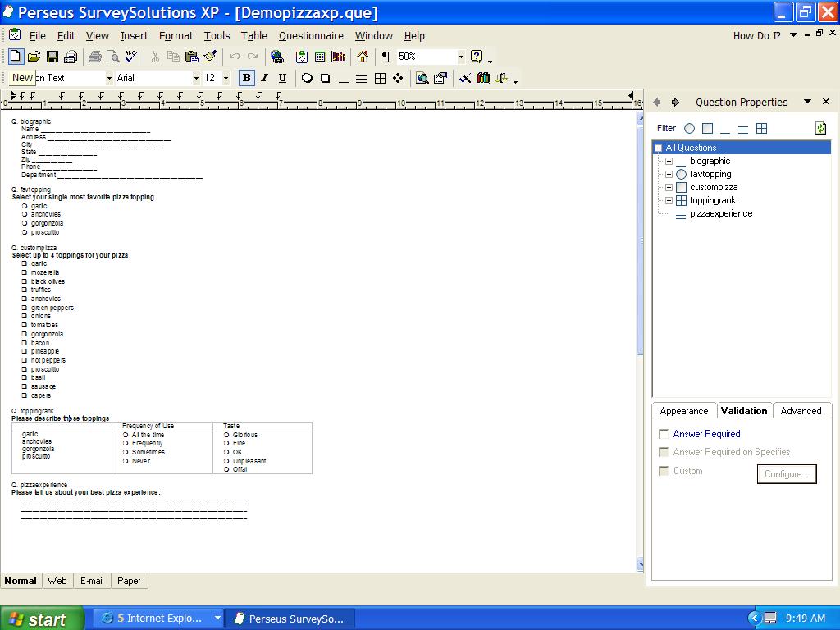Click the green refresh icon in Question Properties
Image resolution: width=840 pixels, height=630 pixels.
point(820,128)
